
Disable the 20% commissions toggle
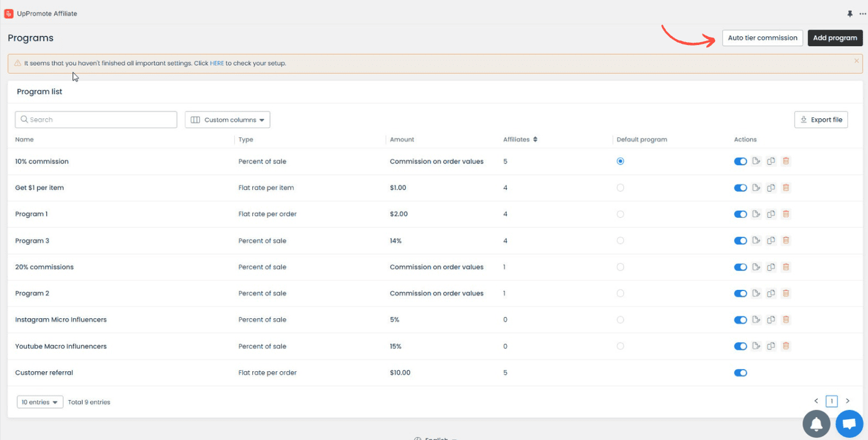(740, 267)
